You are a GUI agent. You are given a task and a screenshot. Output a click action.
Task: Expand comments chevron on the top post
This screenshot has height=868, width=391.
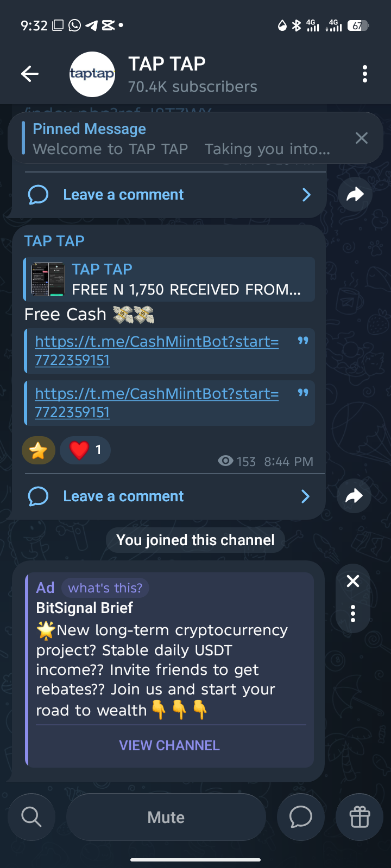tap(306, 195)
